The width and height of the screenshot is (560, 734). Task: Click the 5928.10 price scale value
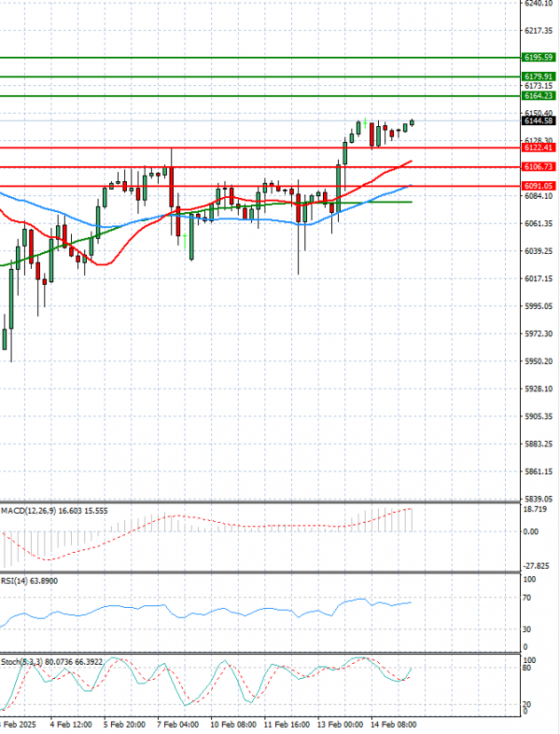point(539,389)
